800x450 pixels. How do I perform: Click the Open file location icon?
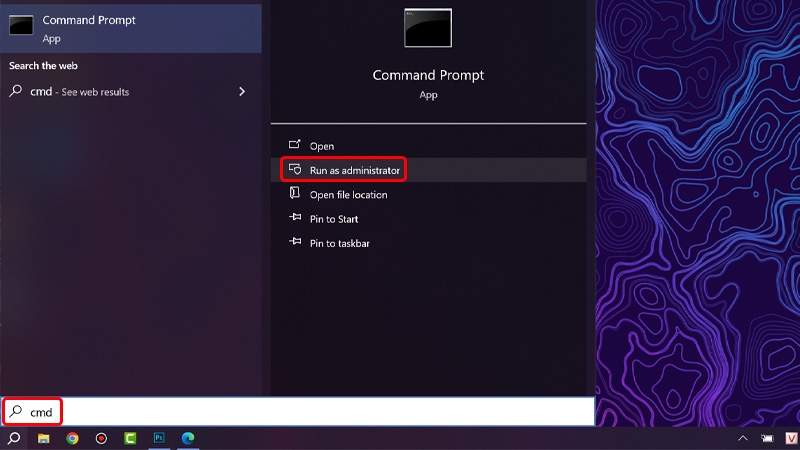tap(294, 193)
